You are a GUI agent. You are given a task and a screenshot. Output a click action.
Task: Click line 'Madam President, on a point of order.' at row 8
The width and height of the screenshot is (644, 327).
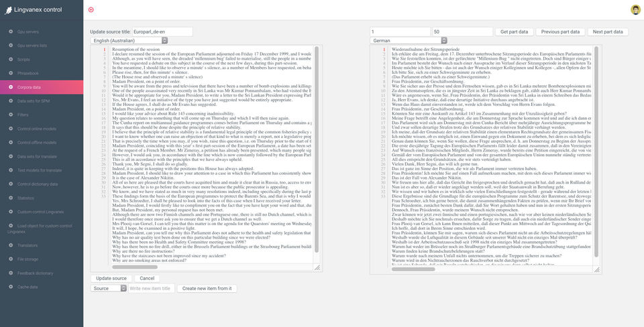coord(146,81)
